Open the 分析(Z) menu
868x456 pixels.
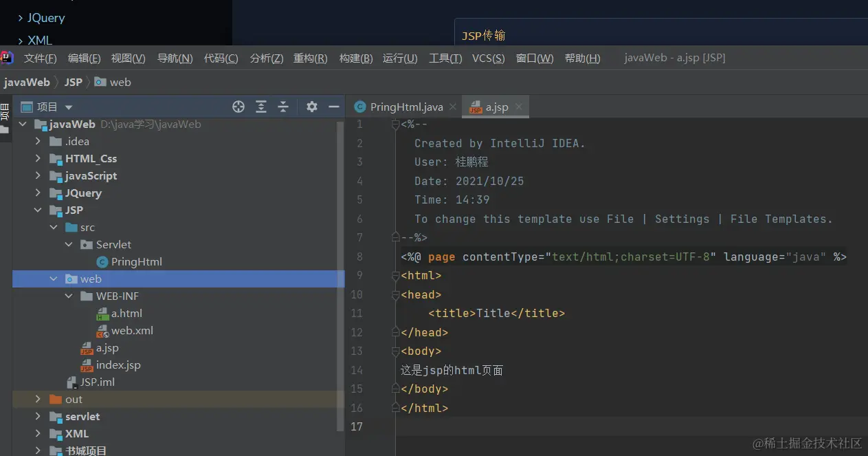[267, 58]
